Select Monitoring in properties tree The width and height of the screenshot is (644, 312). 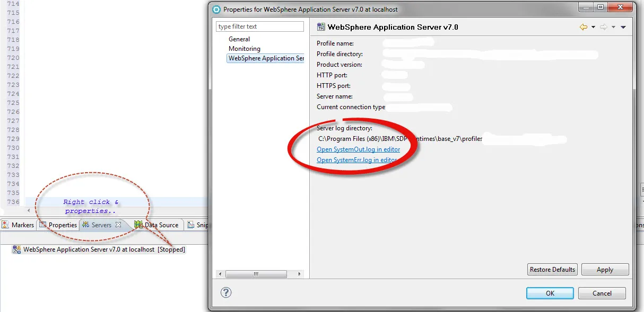pos(245,49)
